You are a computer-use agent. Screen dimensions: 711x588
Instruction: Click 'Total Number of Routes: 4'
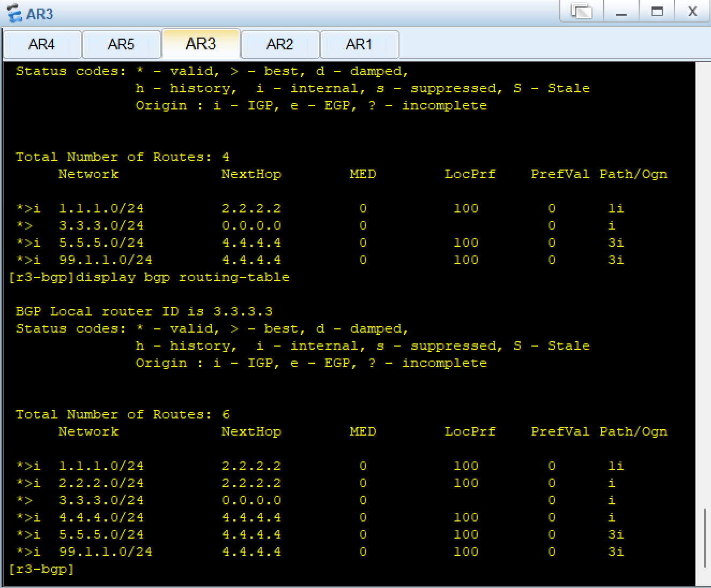[123, 157]
